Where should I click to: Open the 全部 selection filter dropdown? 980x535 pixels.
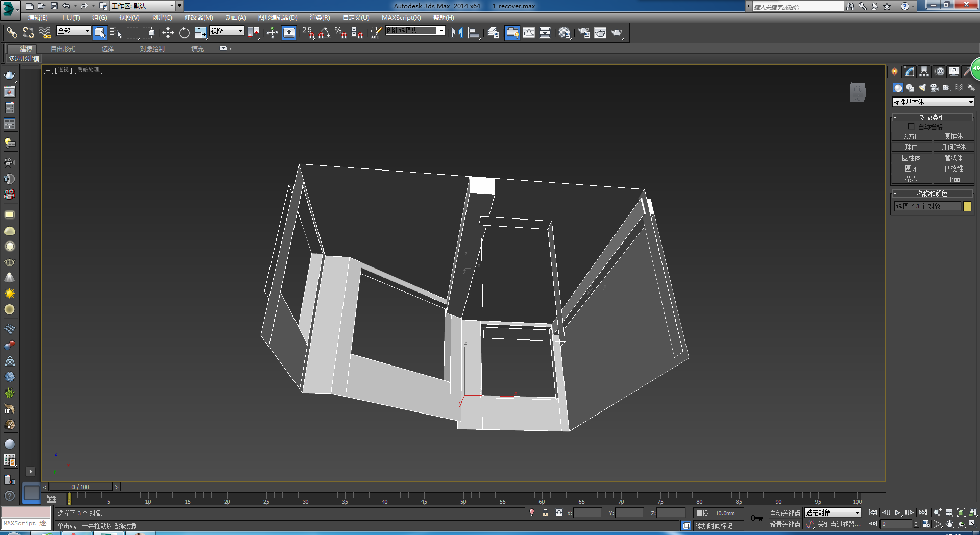[73, 31]
